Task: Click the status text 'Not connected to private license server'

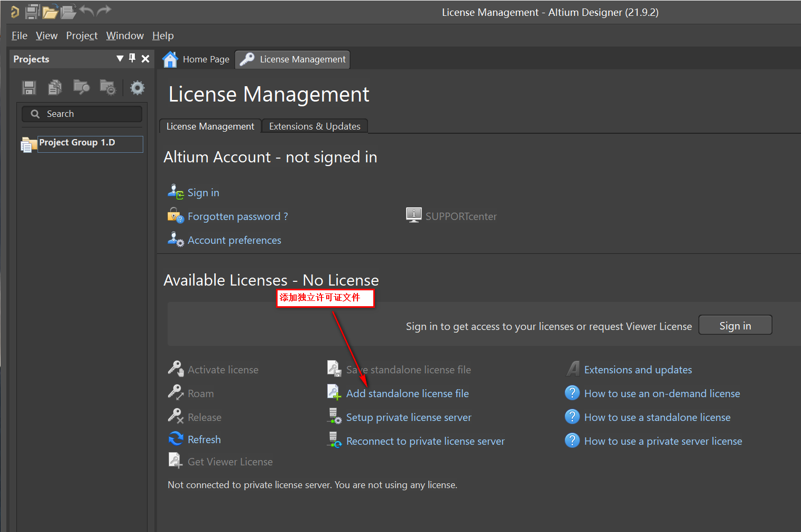Action: point(249,485)
